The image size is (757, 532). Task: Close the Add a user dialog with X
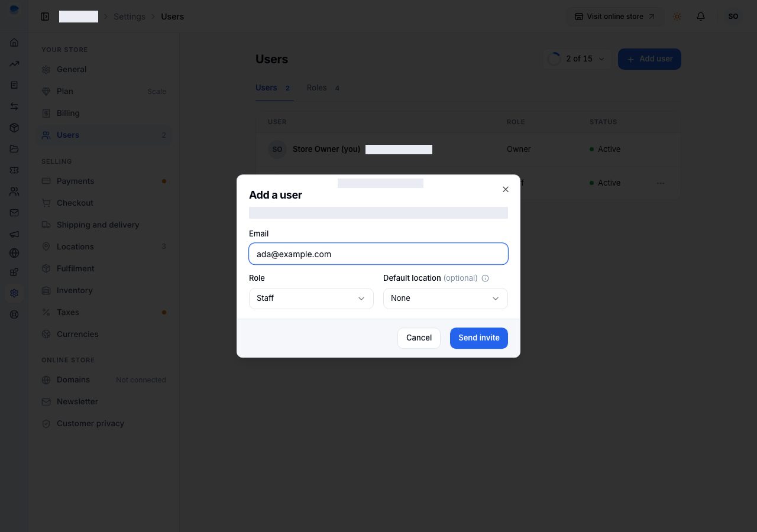pos(506,189)
